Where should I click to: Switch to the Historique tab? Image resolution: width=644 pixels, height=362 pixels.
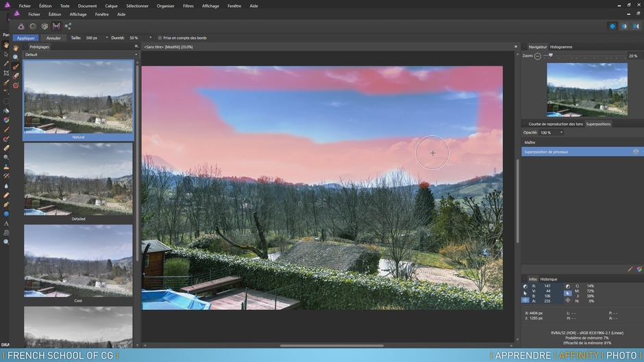coord(549,279)
